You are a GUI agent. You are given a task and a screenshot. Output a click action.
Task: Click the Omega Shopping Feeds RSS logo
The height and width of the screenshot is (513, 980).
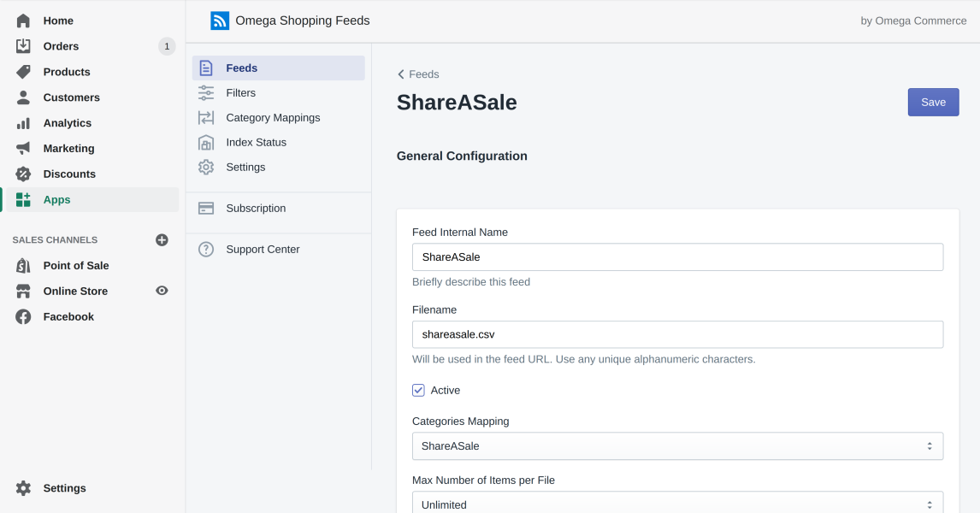point(220,21)
